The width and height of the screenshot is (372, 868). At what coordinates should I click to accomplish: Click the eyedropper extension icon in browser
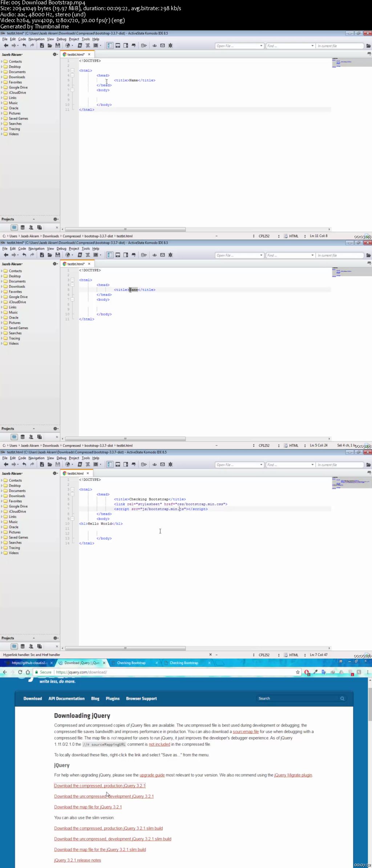315,672
